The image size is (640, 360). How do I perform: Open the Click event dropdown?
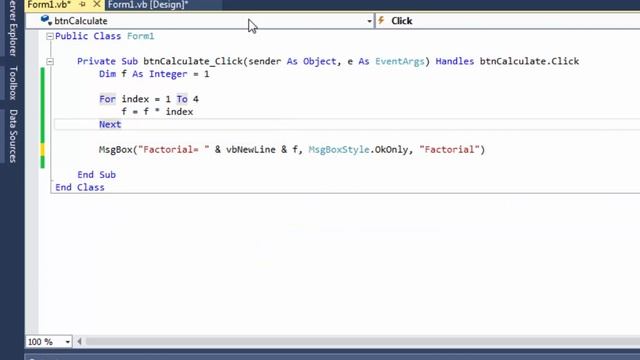click(x=507, y=21)
